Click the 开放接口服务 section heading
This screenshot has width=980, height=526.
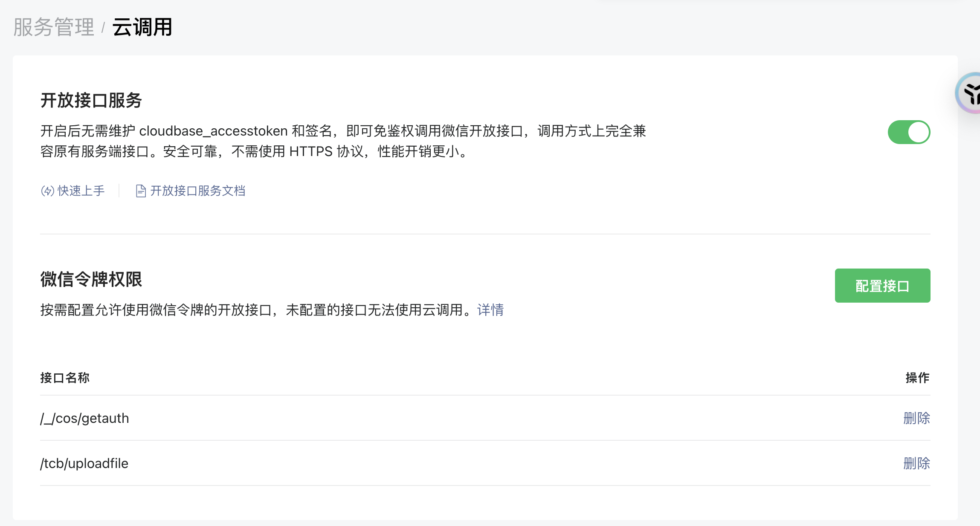(x=91, y=101)
